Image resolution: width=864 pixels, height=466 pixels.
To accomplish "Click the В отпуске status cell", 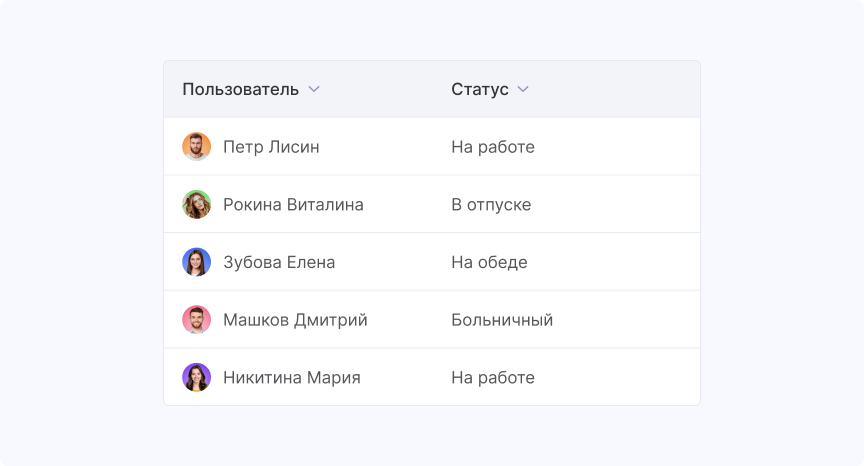I will pos(490,205).
